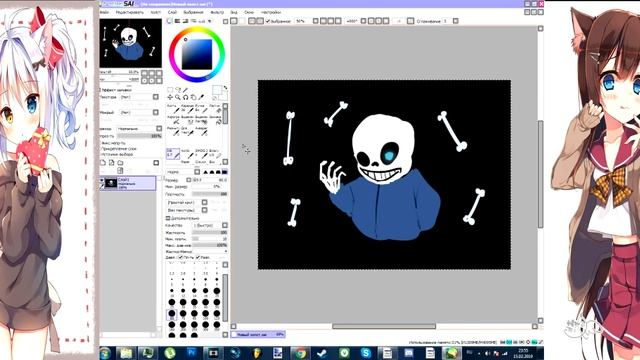Open Photoshop from the taskbar
640x360 pixels.
pos(191,353)
